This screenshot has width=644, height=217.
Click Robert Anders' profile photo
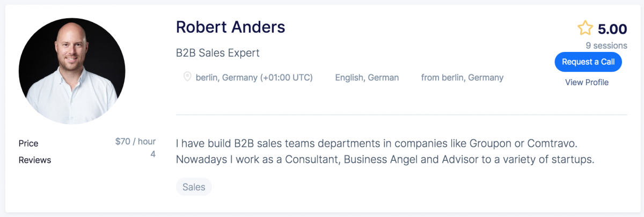pyautogui.click(x=72, y=71)
